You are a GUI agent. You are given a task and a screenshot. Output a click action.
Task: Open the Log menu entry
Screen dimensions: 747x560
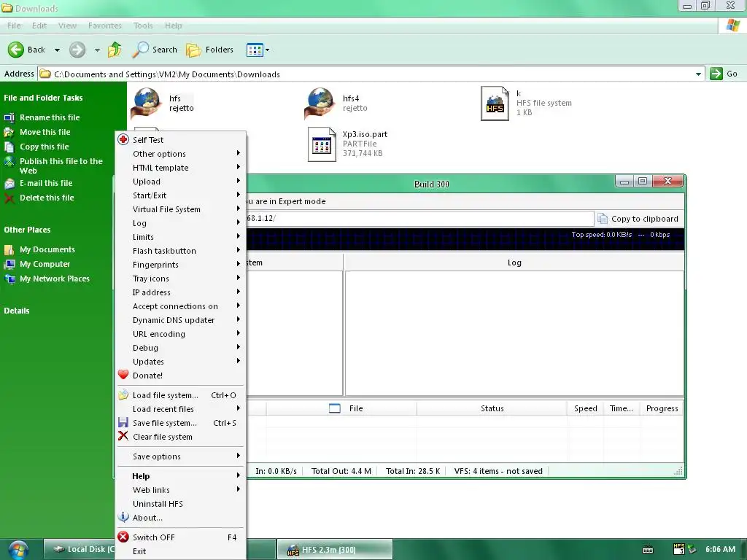pyautogui.click(x=181, y=222)
